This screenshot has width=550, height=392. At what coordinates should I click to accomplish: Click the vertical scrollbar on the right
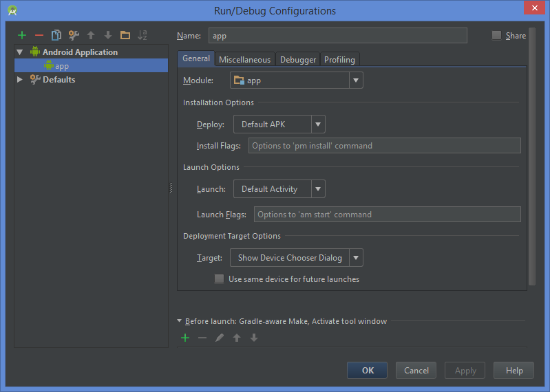click(532, 156)
